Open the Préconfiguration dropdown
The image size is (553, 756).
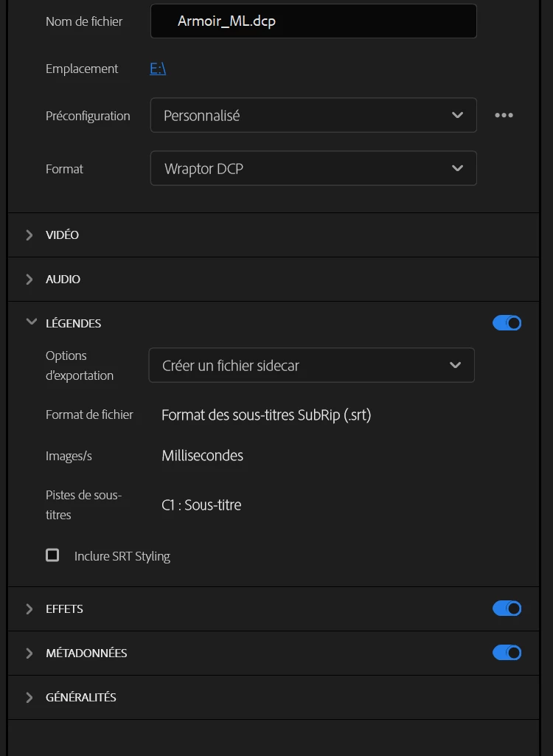tap(313, 116)
